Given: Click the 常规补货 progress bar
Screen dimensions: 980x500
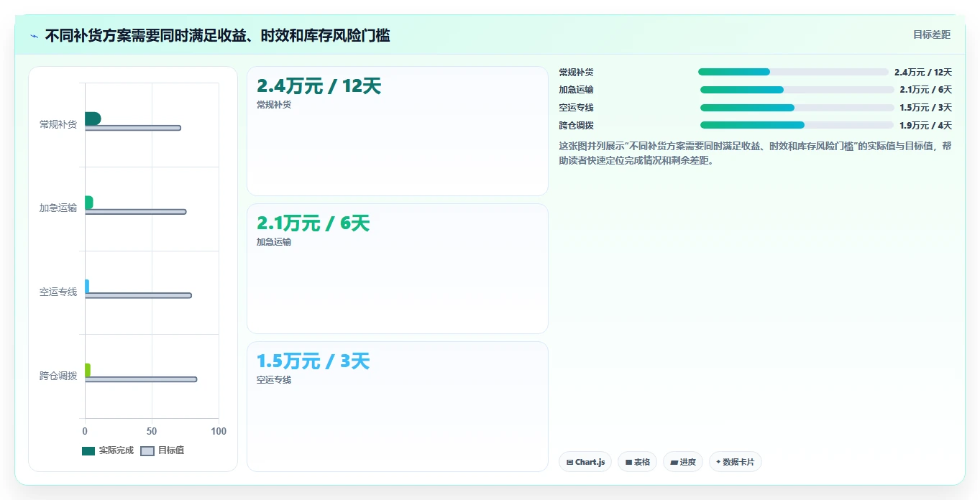Looking at the screenshot, I should 793,72.
